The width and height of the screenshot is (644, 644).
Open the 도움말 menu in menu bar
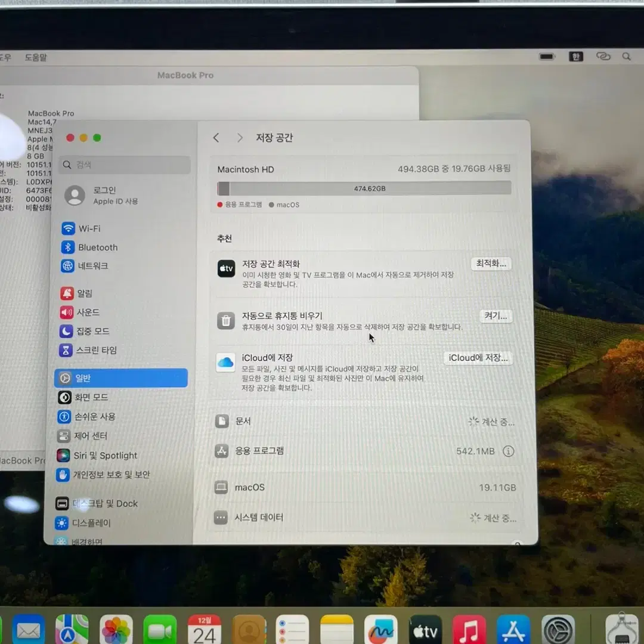point(36,57)
